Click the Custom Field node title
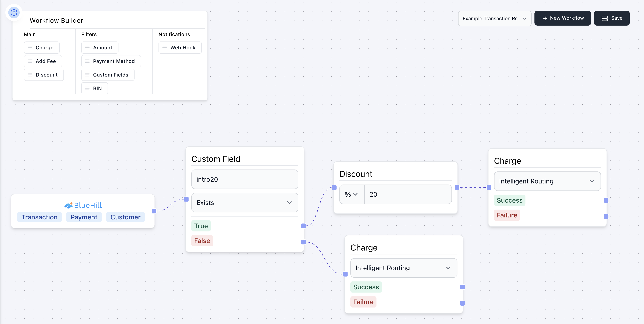The height and width of the screenshot is (324, 644). [x=216, y=159]
